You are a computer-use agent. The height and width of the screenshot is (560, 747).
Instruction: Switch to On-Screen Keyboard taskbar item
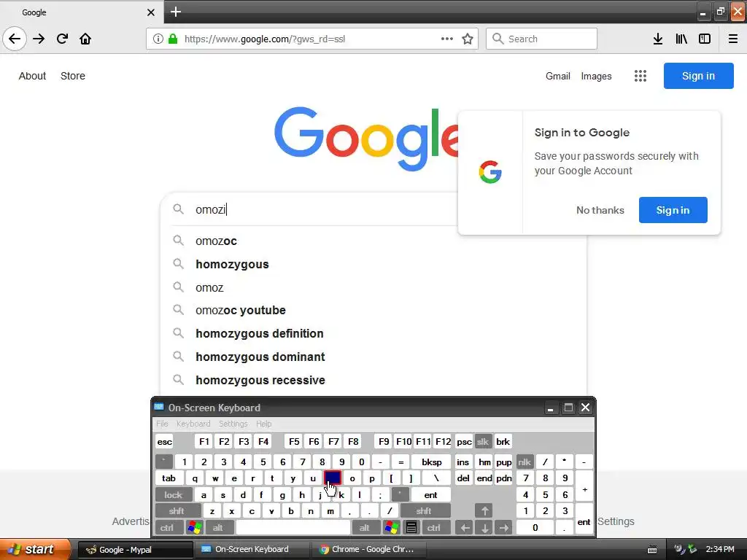pos(252,550)
